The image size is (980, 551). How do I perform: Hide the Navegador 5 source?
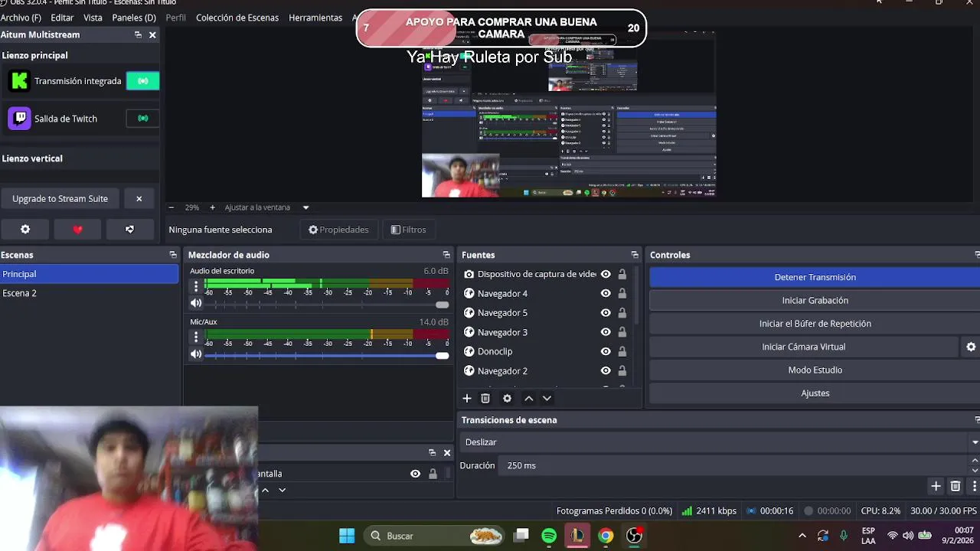606,313
